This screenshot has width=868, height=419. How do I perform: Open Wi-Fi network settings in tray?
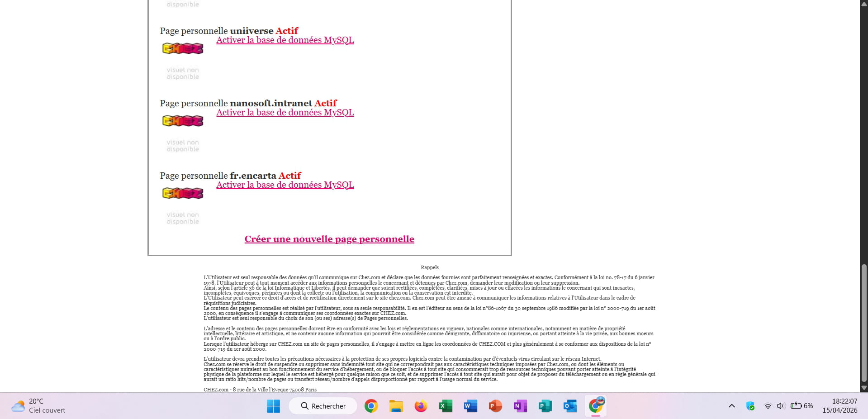(768, 406)
